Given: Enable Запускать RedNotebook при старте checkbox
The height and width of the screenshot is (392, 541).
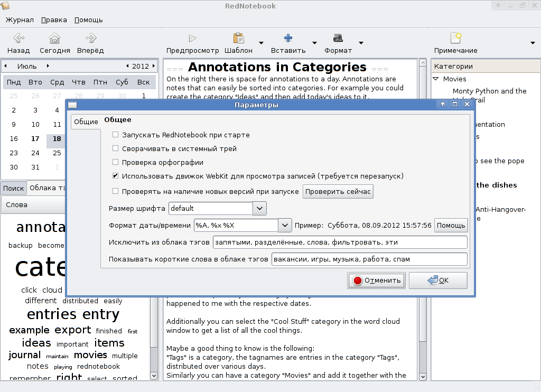Looking at the screenshot, I should [116, 135].
